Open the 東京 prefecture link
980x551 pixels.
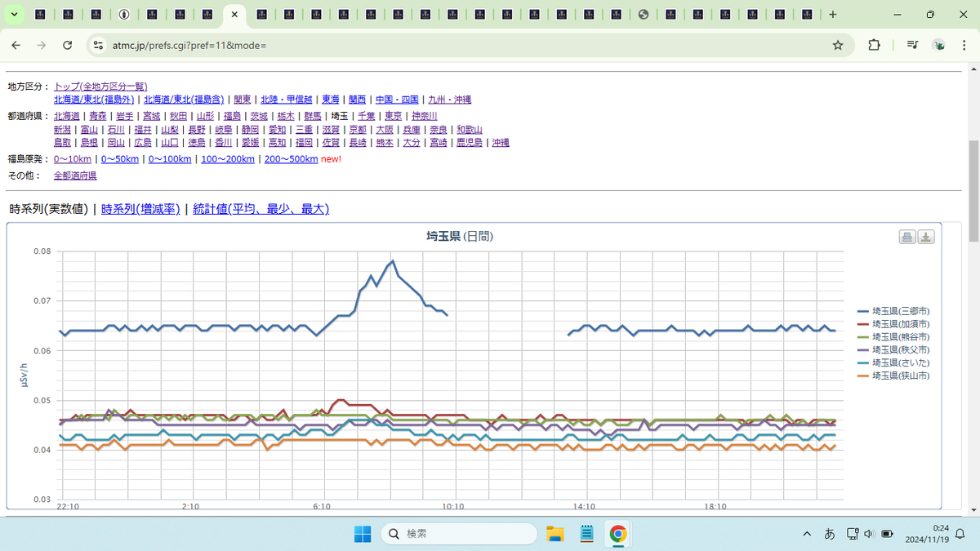pyautogui.click(x=393, y=117)
